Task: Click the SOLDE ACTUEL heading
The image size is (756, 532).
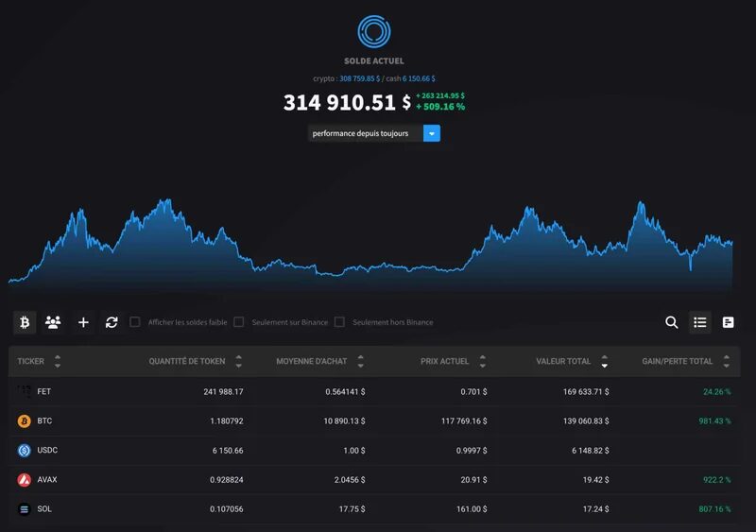Action: 373,60
